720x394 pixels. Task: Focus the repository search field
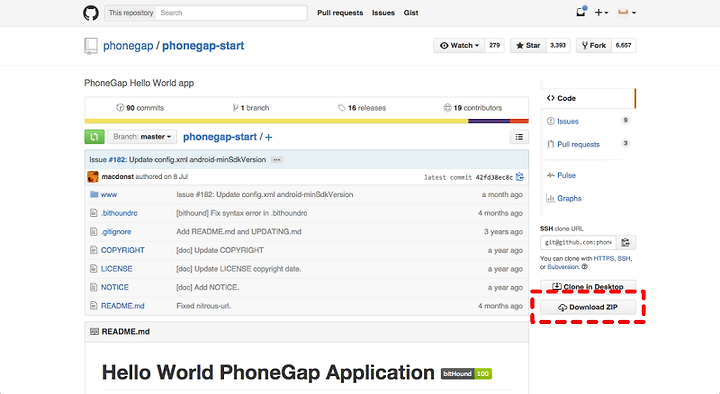232,13
